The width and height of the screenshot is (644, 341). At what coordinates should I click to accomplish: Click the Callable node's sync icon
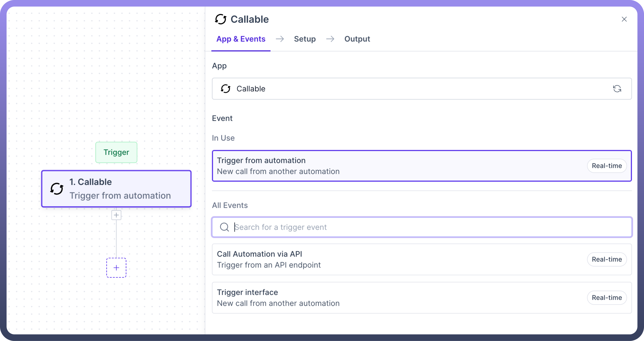[57, 189]
